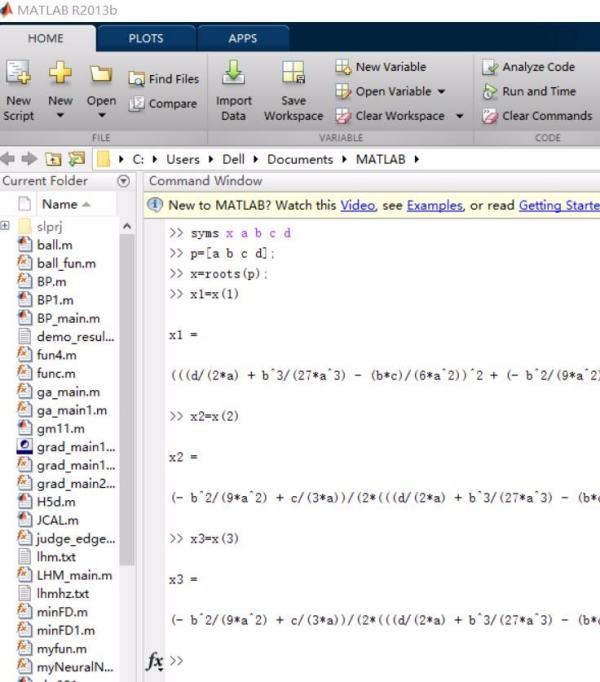Switch to the PLOTS tab
Screen dimensions: 600x682
click(x=146, y=38)
